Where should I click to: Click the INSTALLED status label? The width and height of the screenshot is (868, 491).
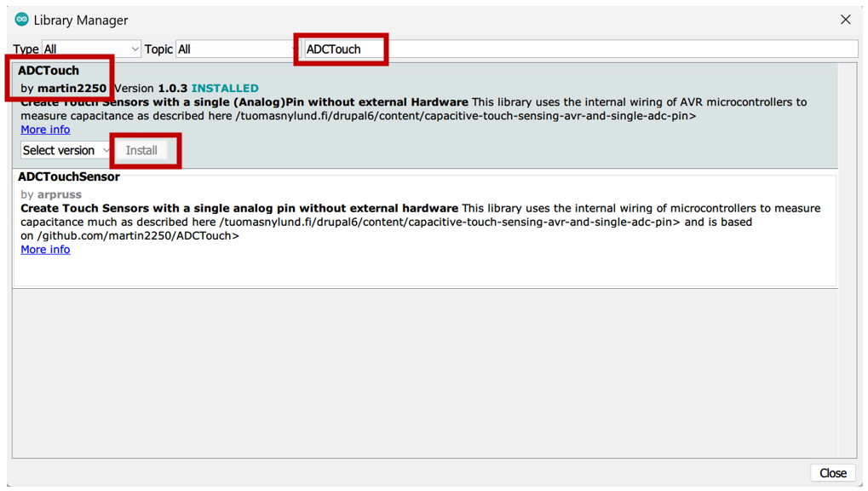[x=225, y=89]
